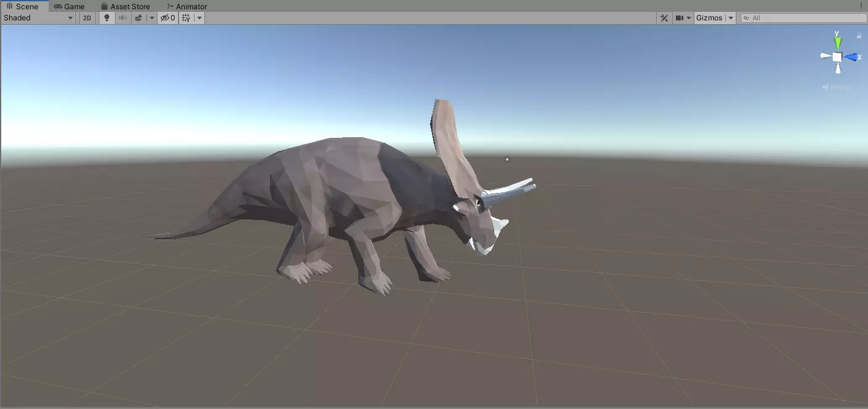
Task: Click the scene search field
Action: [803, 18]
